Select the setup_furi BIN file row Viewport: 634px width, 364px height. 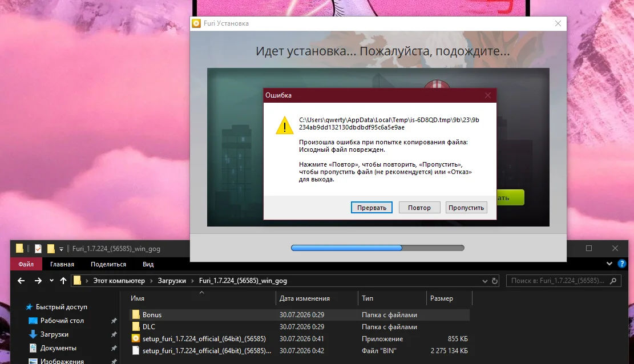[300, 351]
